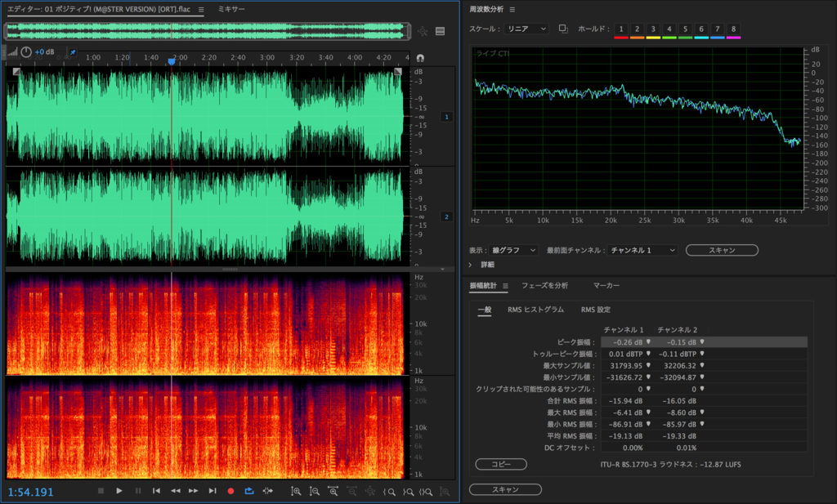Viewport: 837px width, 504px height.
Task: Zoom in time
Action: coord(333,491)
